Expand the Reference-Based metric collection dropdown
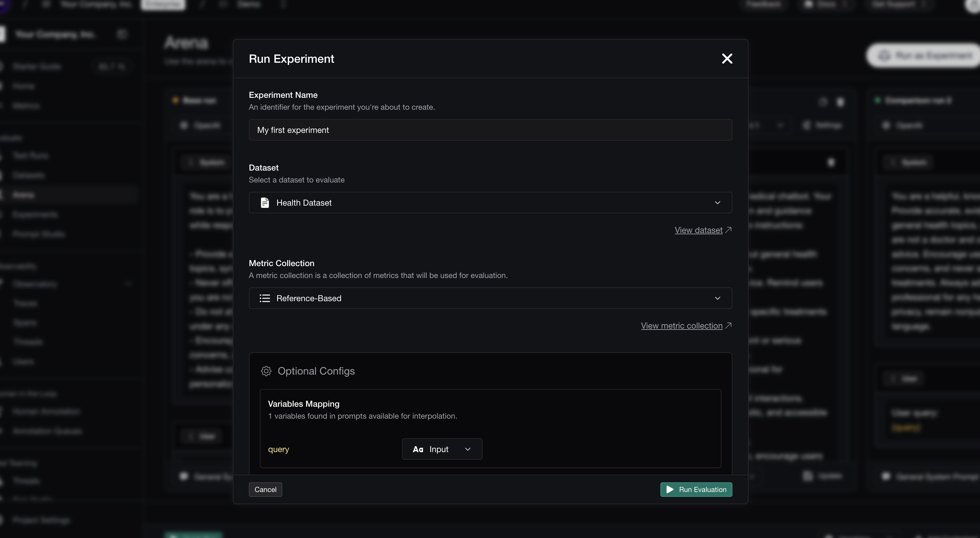Image resolution: width=980 pixels, height=538 pixels. 490,298
